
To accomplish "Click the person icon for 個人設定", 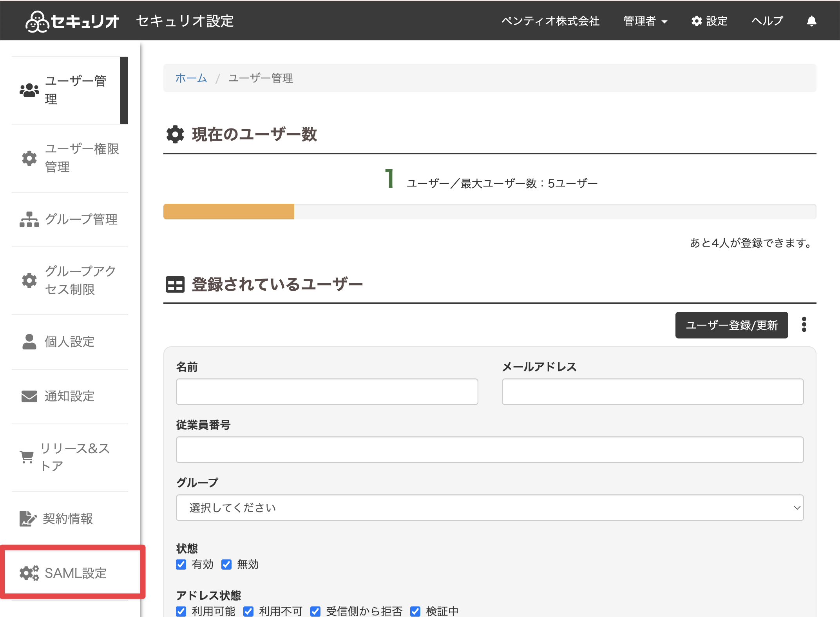I will [x=29, y=342].
